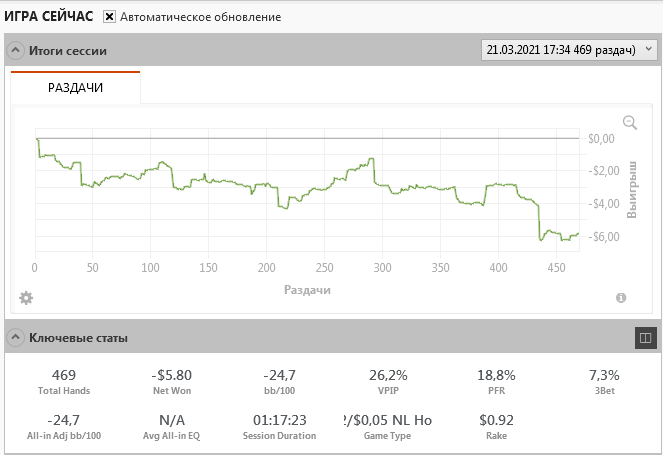Click the Rake stat value

[x=496, y=420]
